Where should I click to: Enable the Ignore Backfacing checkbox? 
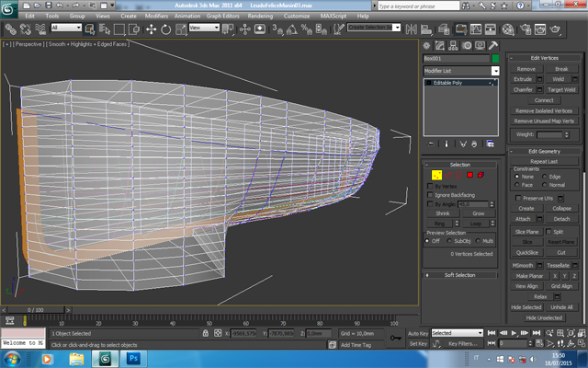click(x=430, y=194)
